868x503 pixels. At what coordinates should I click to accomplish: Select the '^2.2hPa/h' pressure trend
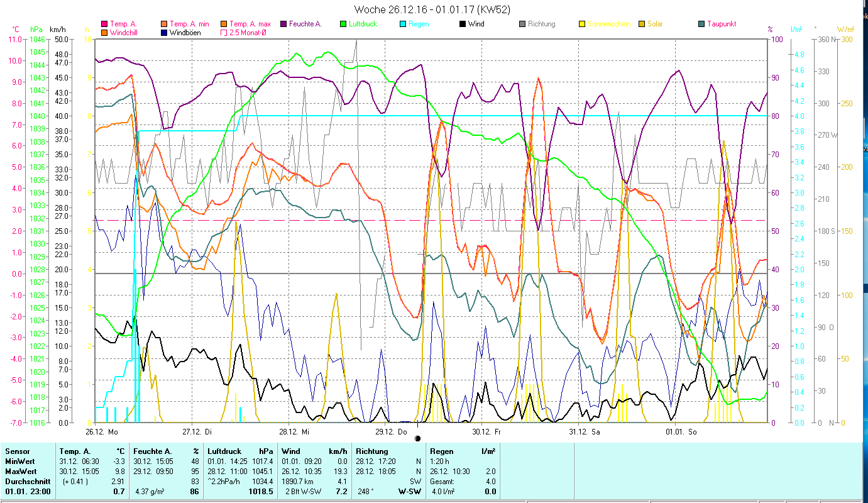pos(225,482)
